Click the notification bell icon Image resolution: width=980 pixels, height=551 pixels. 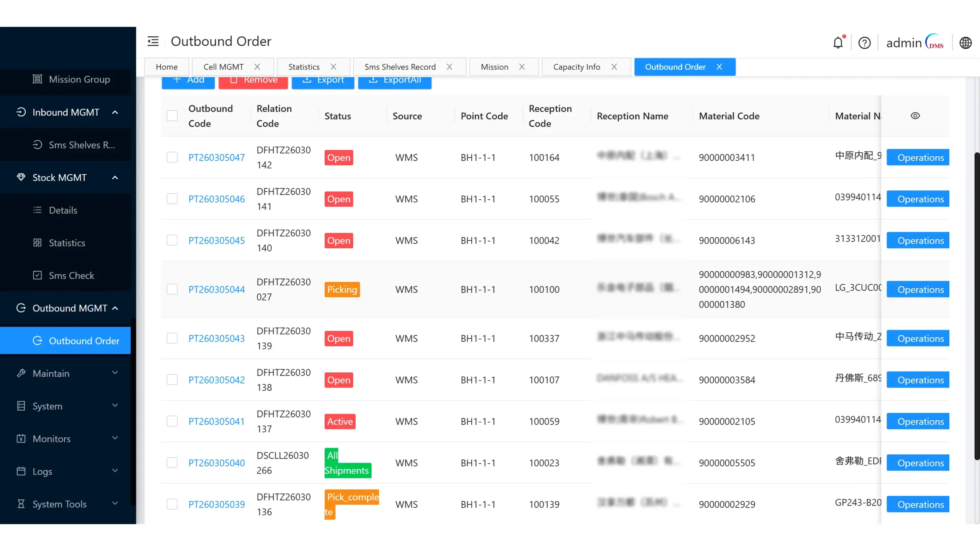coord(838,42)
